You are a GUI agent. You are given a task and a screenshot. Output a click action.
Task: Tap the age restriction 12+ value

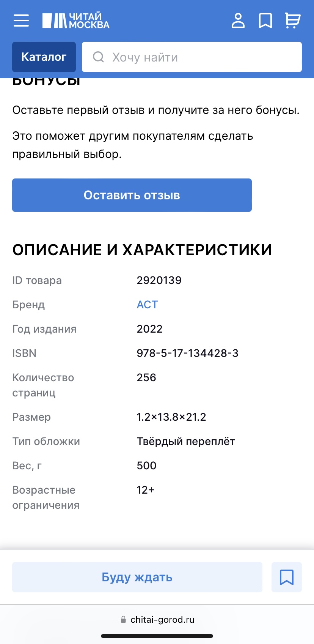[146, 490]
